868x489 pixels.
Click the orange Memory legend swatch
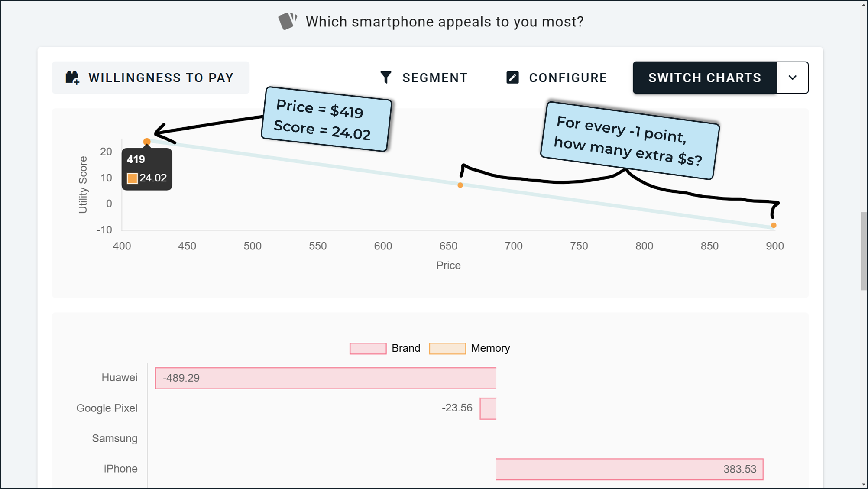[x=447, y=348]
